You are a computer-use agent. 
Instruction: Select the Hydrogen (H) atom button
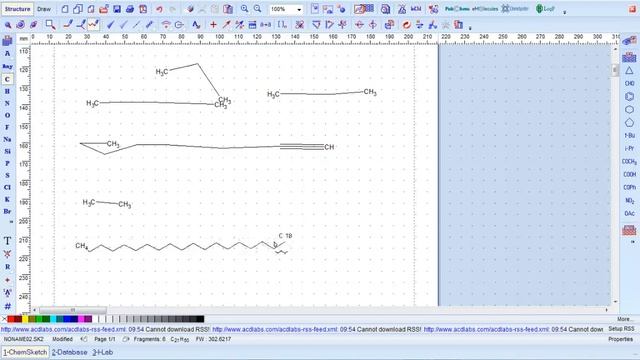coord(7,91)
